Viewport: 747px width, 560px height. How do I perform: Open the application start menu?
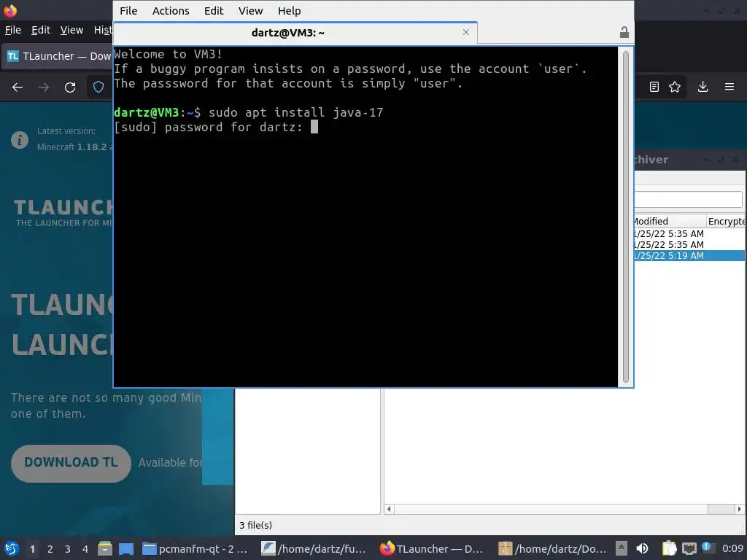[x=12, y=548]
